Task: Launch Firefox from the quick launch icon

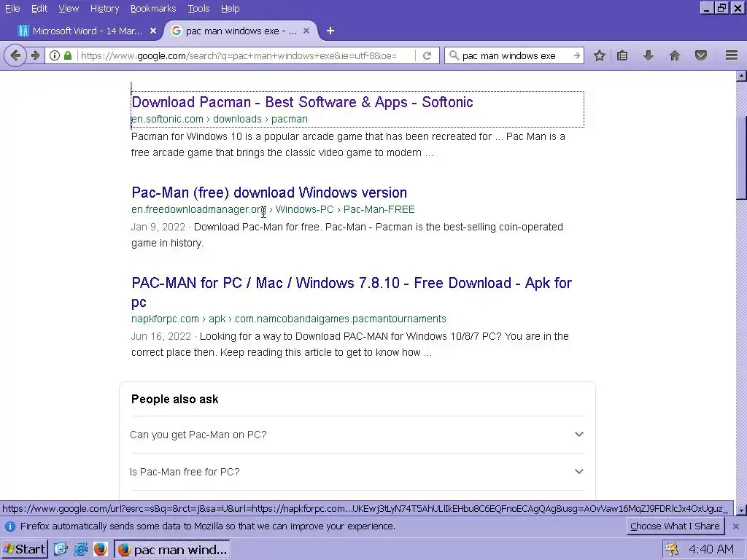Action: tap(100, 549)
